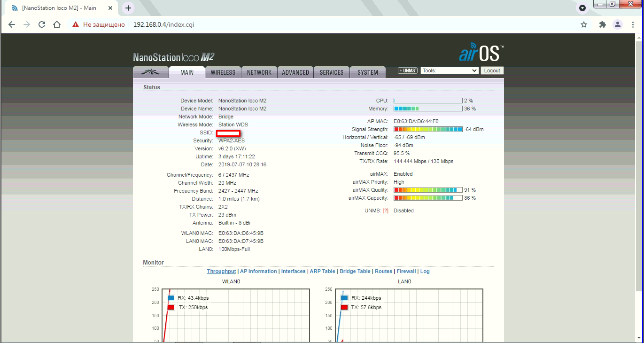Switch to the WIRELESS tab

pos(223,72)
